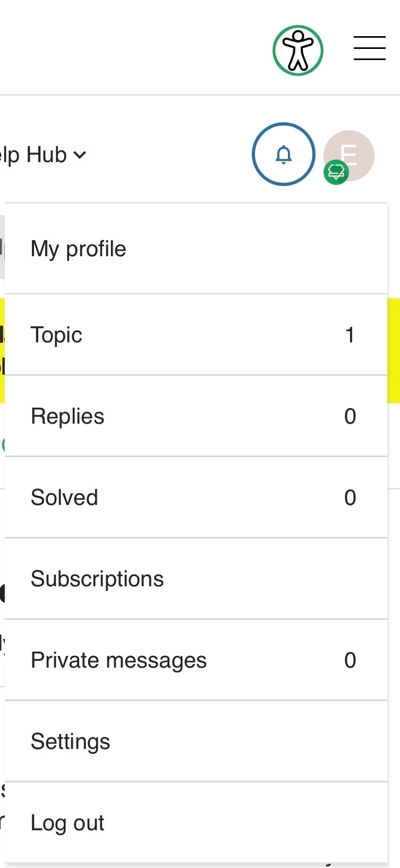Click the Topic count number 1
Image resolution: width=400 pixels, height=868 pixels.
pyautogui.click(x=350, y=335)
